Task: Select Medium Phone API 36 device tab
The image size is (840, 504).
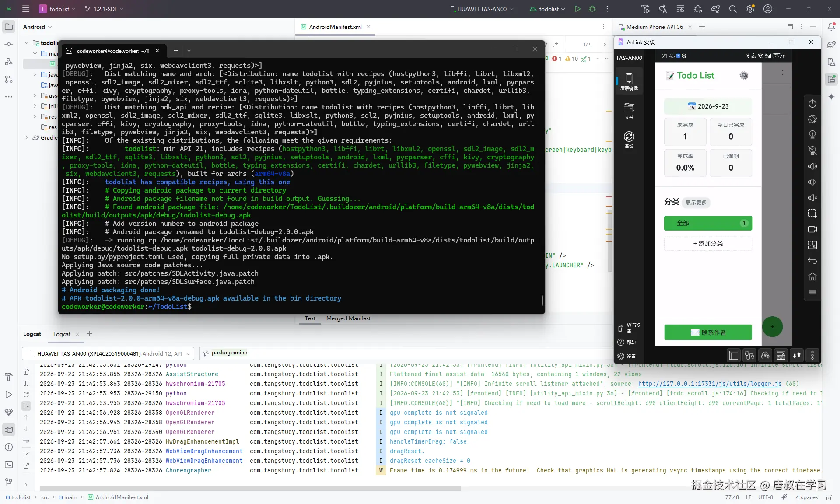Action: point(654,27)
